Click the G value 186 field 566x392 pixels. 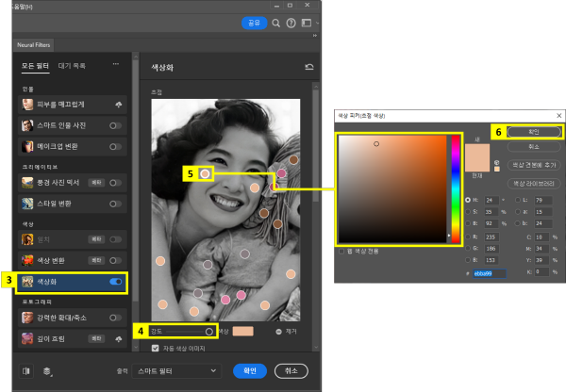coord(492,249)
